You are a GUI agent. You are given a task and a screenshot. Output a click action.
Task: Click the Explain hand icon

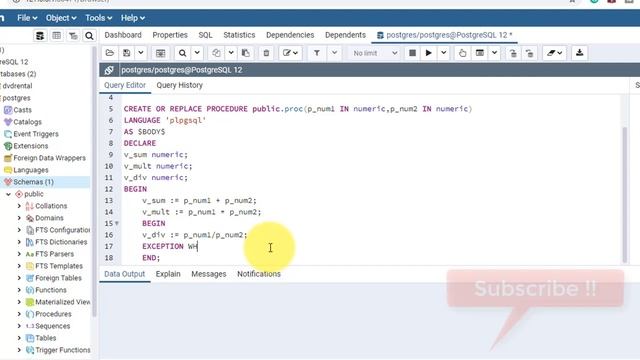[x=462, y=53]
